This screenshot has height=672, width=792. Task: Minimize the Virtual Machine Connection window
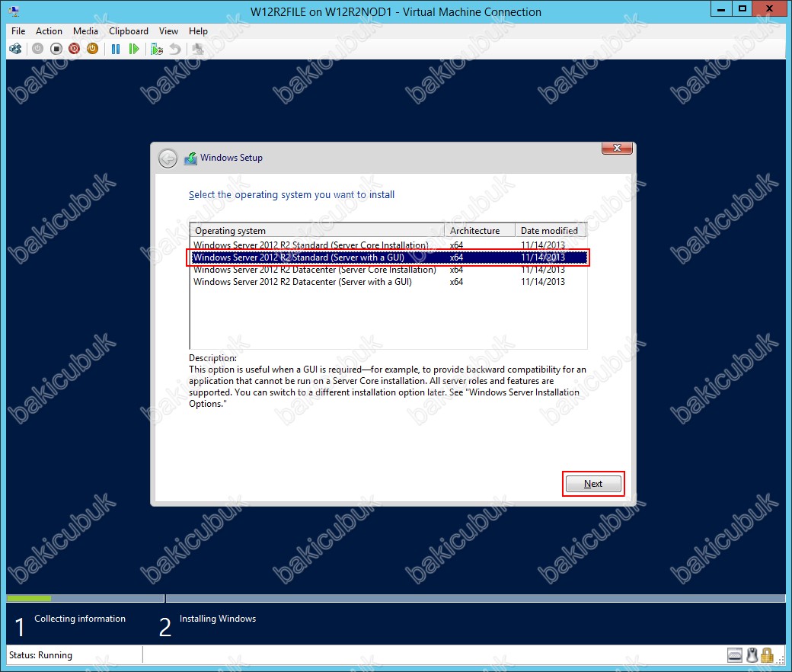(721, 9)
